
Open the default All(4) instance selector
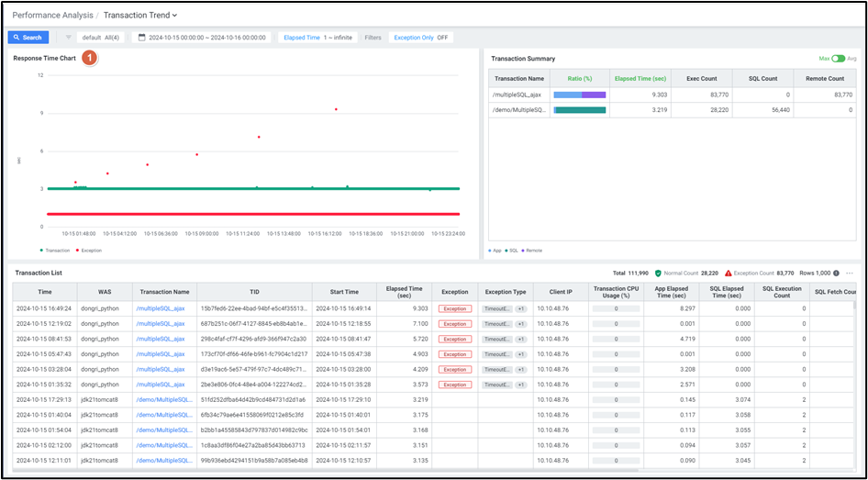pyautogui.click(x=101, y=38)
